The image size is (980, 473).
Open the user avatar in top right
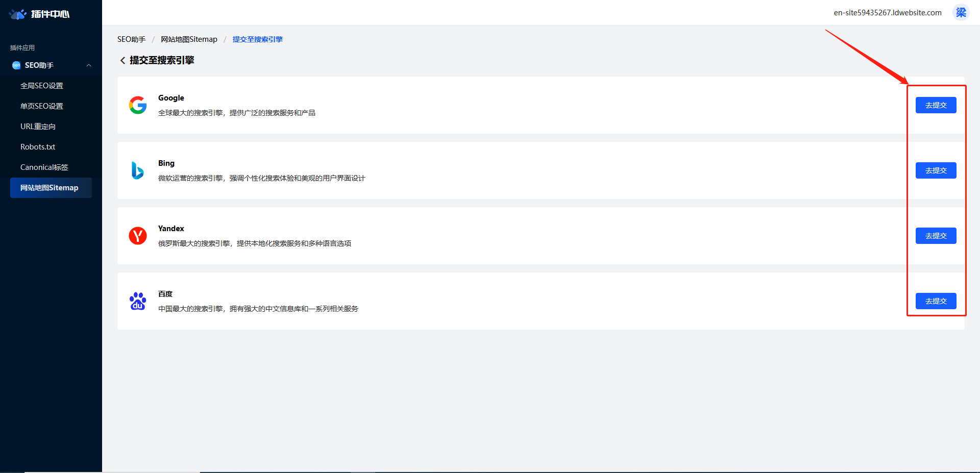[961, 13]
